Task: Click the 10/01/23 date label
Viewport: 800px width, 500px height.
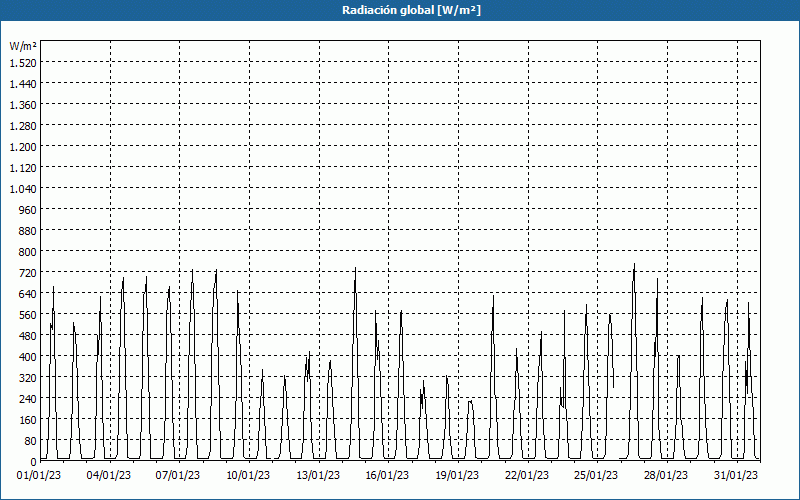Action: 248,476
